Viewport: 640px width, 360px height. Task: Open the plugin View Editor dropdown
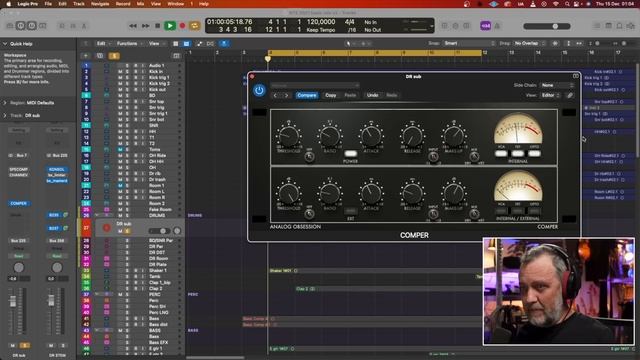550,95
